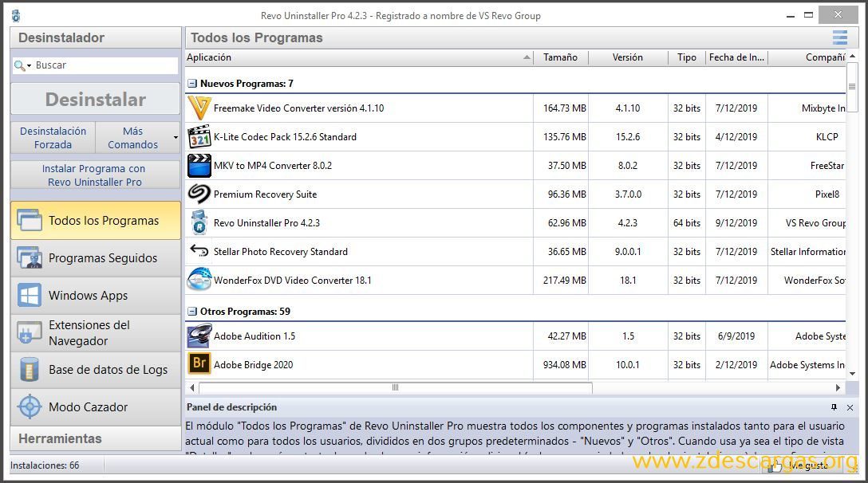Click the horizontal scrollbar right arrow
868x483 pixels.
click(x=838, y=387)
